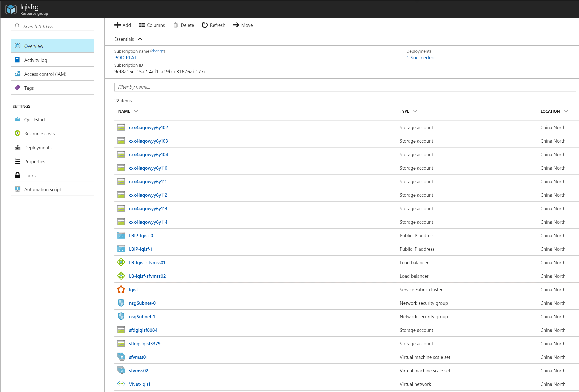Click the shield icon next to nsgSubnet-0

coord(121,303)
